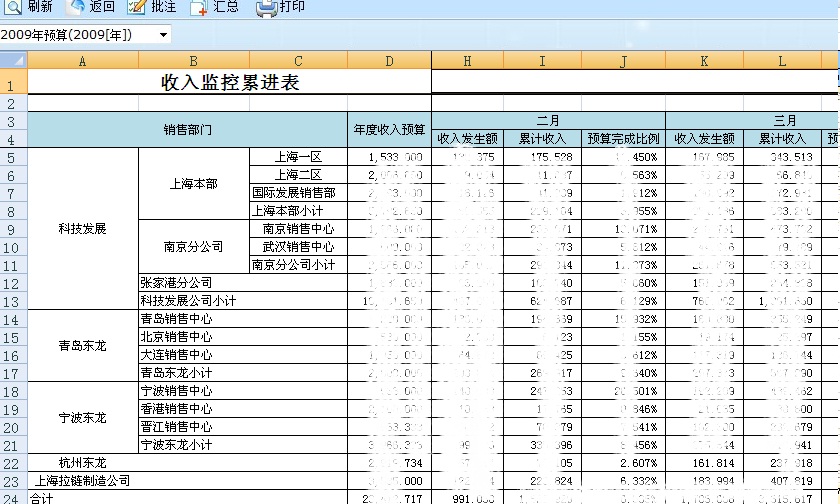Click the 晋江销售中心 cell
Viewport: 840px width, 504px height.
point(243,427)
